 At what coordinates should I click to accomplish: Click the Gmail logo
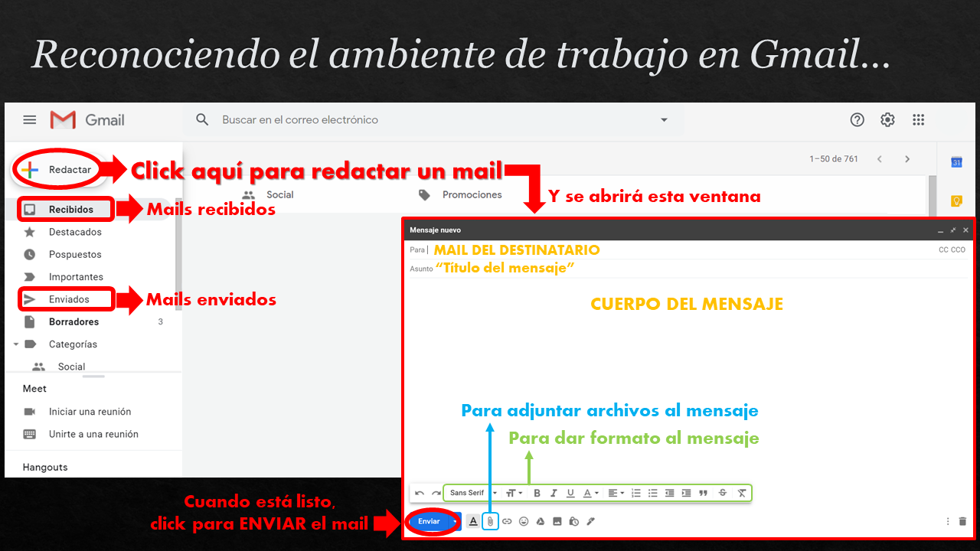click(87, 119)
